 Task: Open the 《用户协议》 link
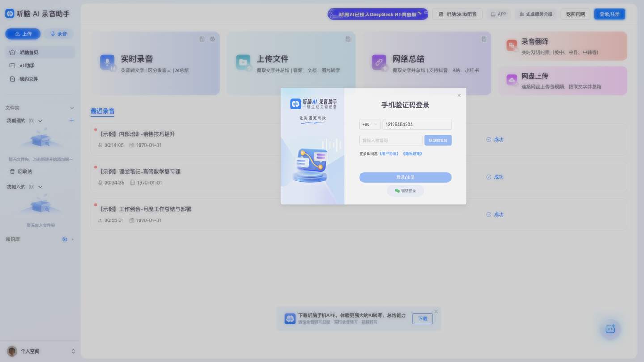[x=389, y=154]
